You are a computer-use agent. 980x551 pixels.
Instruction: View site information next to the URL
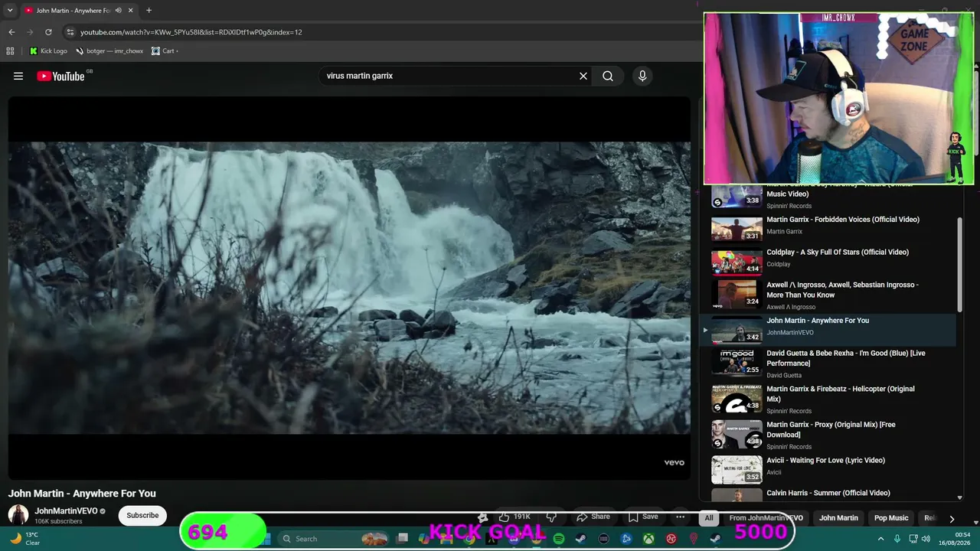coord(70,32)
